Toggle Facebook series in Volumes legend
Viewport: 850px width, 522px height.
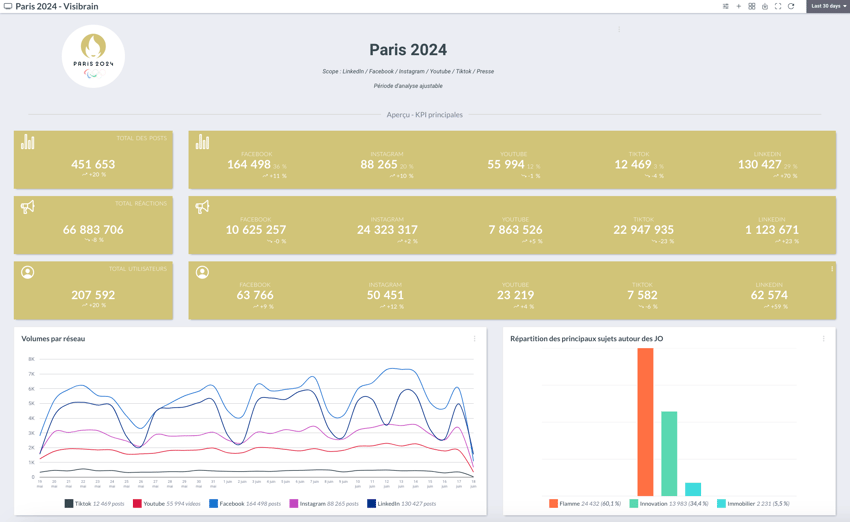click(245, 504)
